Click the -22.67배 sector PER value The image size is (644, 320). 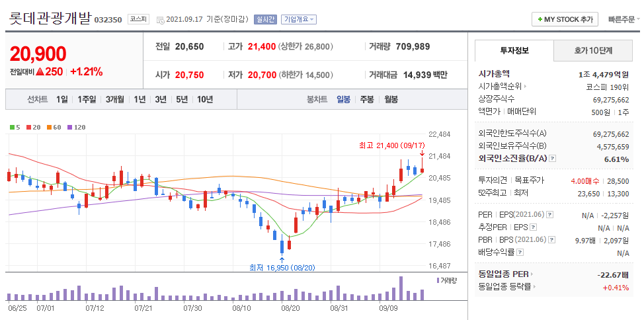tap(613, 275)
